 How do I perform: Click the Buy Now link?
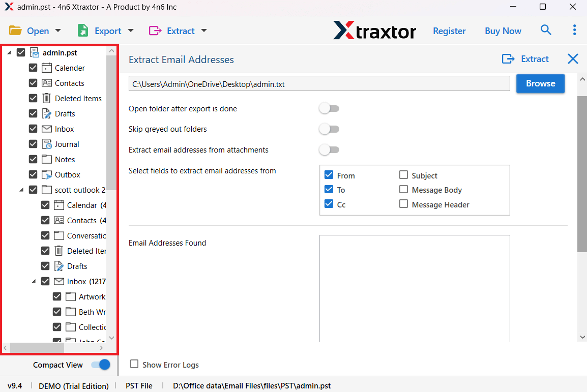tap(503, 31)
